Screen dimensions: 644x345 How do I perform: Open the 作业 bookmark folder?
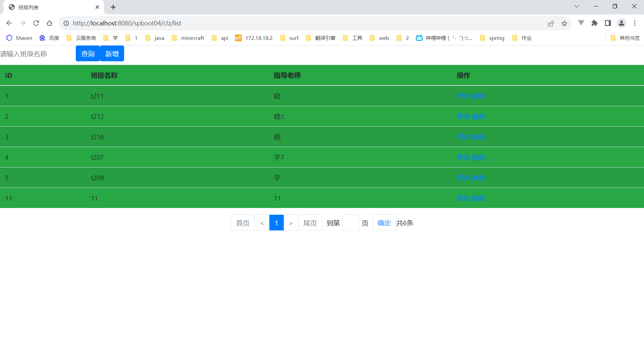522,38
